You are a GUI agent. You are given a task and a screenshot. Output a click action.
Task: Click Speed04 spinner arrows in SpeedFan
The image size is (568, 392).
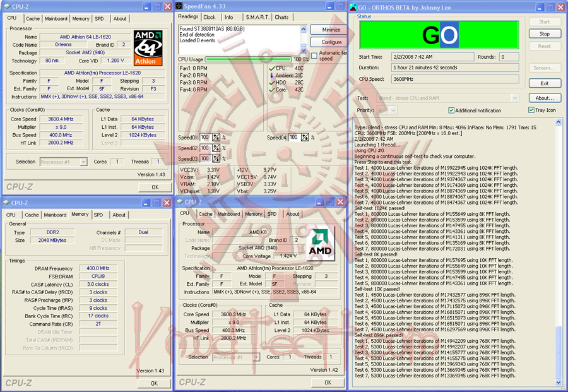click(x=305, y=138)
